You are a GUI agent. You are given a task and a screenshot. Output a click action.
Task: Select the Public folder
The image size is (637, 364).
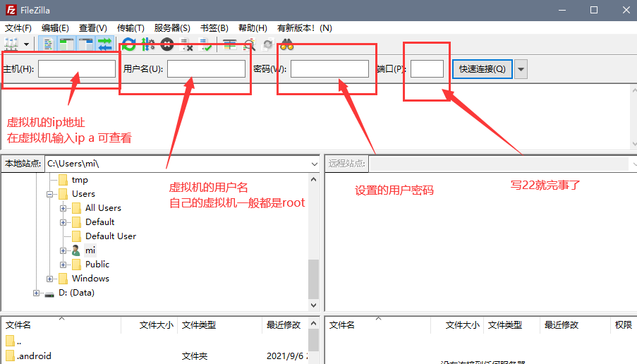(97, 265)
